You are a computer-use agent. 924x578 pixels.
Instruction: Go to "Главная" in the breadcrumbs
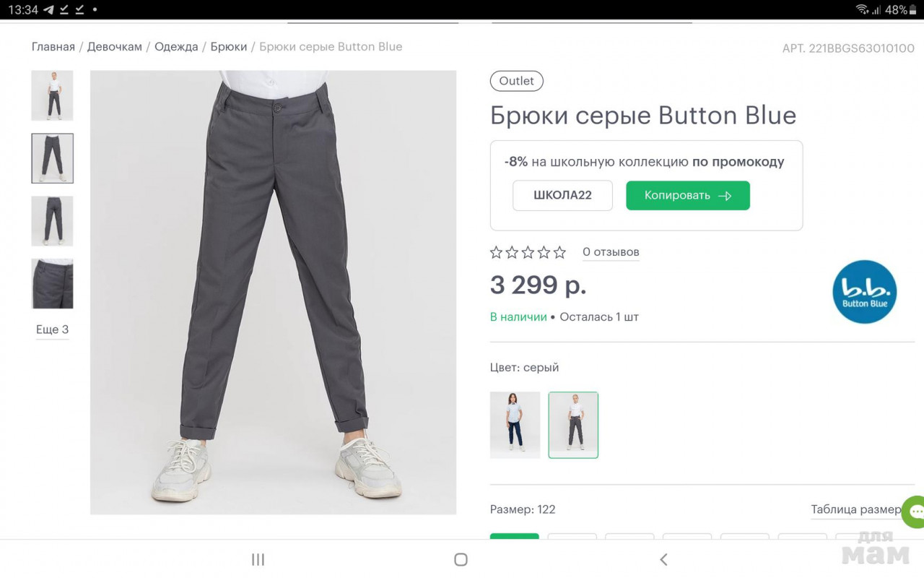[x=53, y=47]
